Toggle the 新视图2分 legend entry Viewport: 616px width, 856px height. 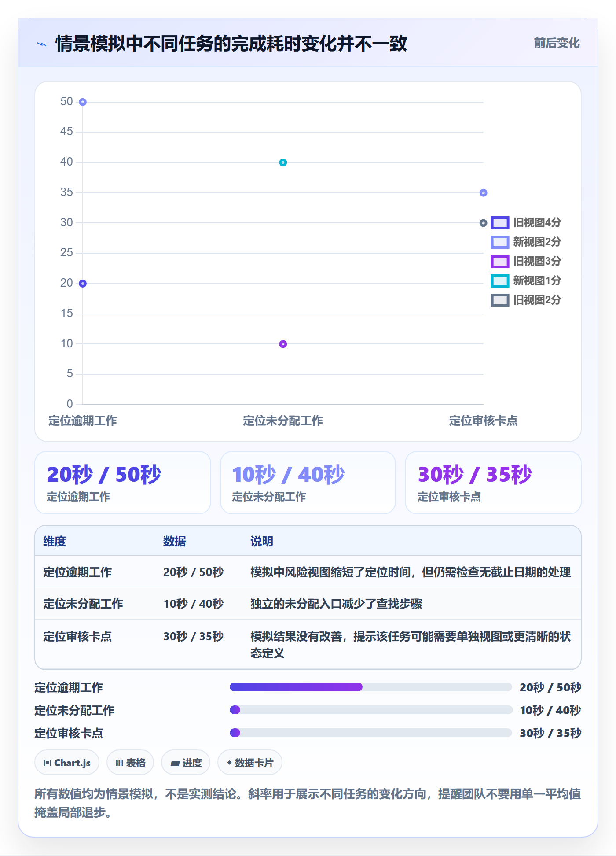[x=526, y=242]
